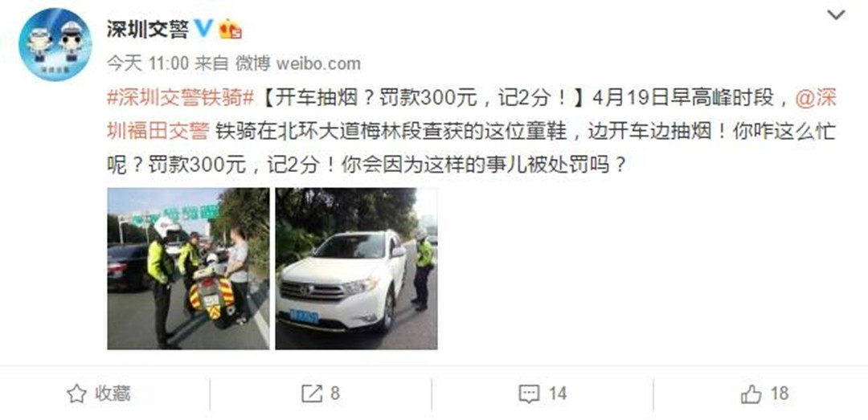Image resolution: width=868 pixels, height=420 pixels.
Task: Click the 今天 11:00 timestamp
Action: click(147, 63)
